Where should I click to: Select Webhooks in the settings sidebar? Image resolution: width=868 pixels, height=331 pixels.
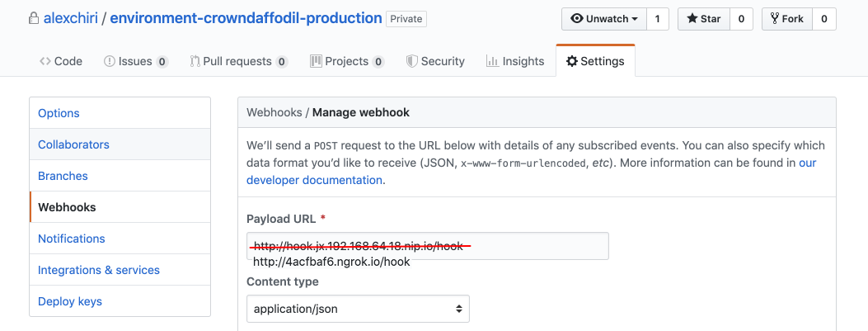pos(120,207)
